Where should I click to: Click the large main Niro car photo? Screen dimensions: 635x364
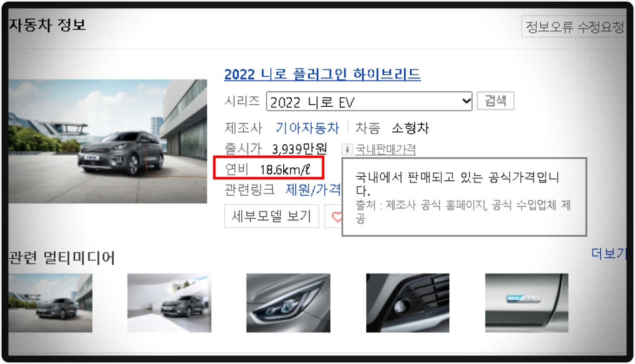pyautogui.click(x=108, y=141)
